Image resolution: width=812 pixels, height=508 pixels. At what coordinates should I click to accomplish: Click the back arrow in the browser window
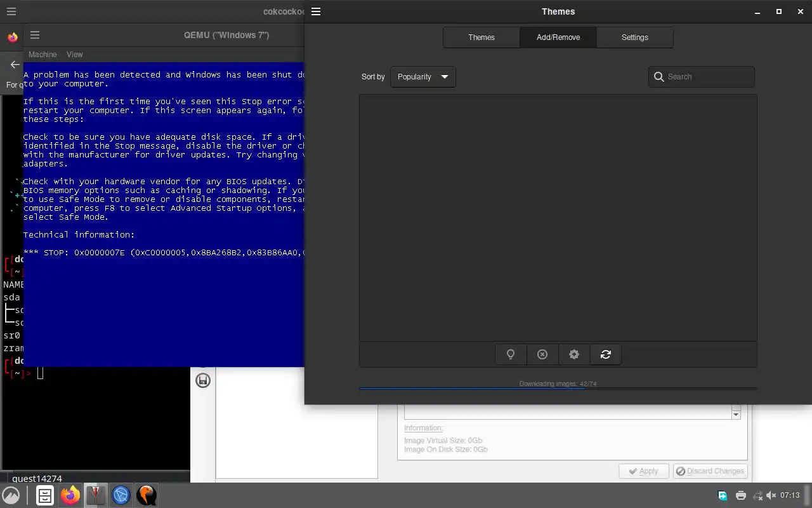point(15,64)
